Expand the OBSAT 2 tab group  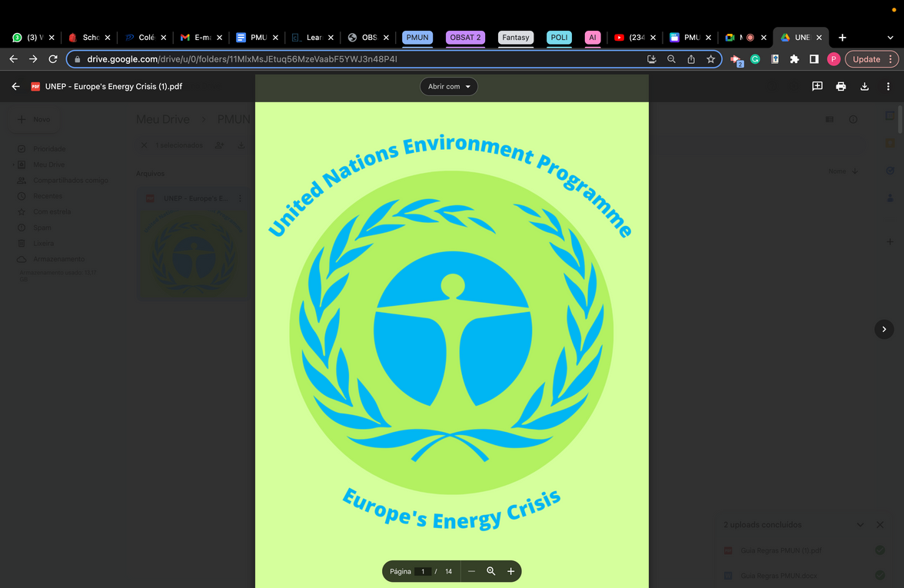click(x=465, y=38)
